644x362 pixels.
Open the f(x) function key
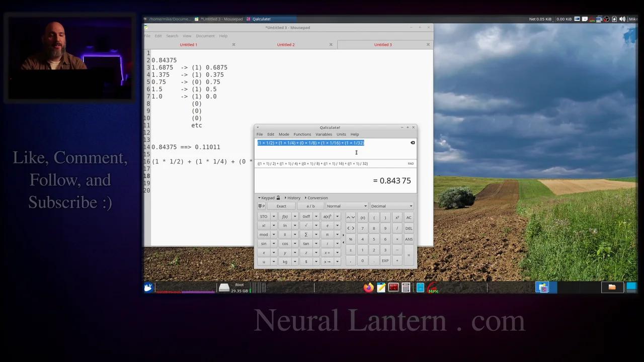tap(284, 216)
